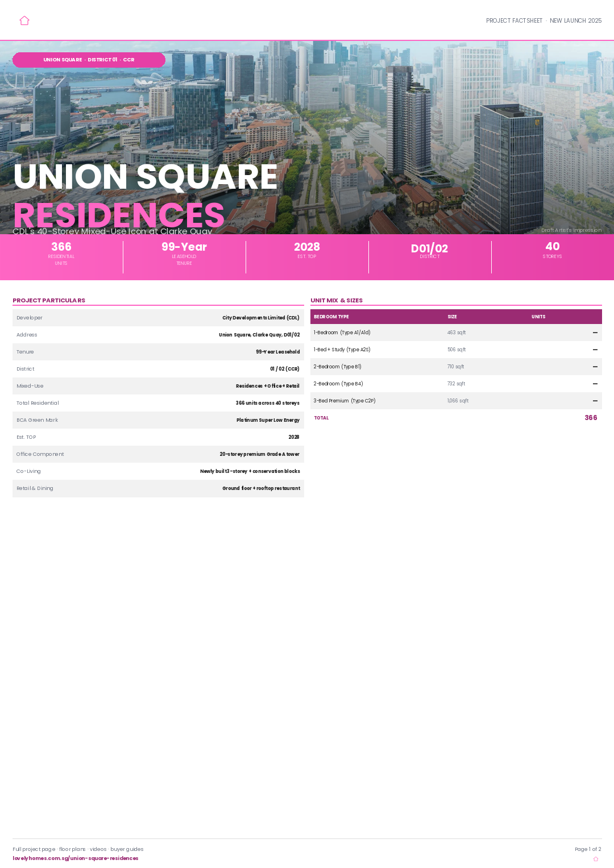Click the total units value '366'
Image resolution: width=614 pixels, height=868 pixels.
[x=591, y=418]
